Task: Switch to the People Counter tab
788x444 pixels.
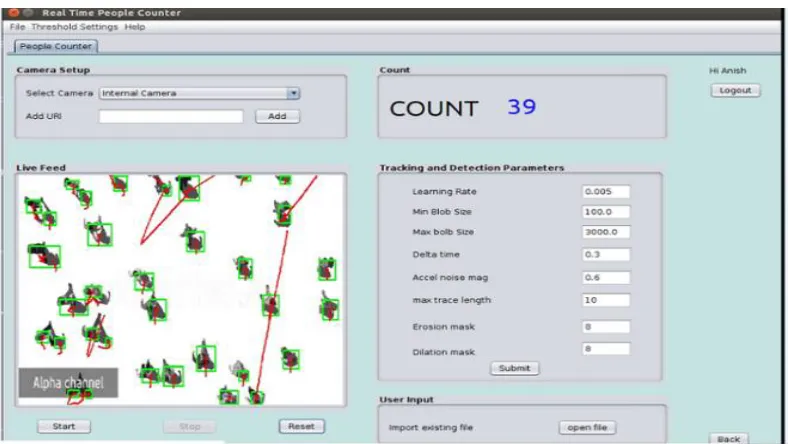Action: click(x=56, y=46)
